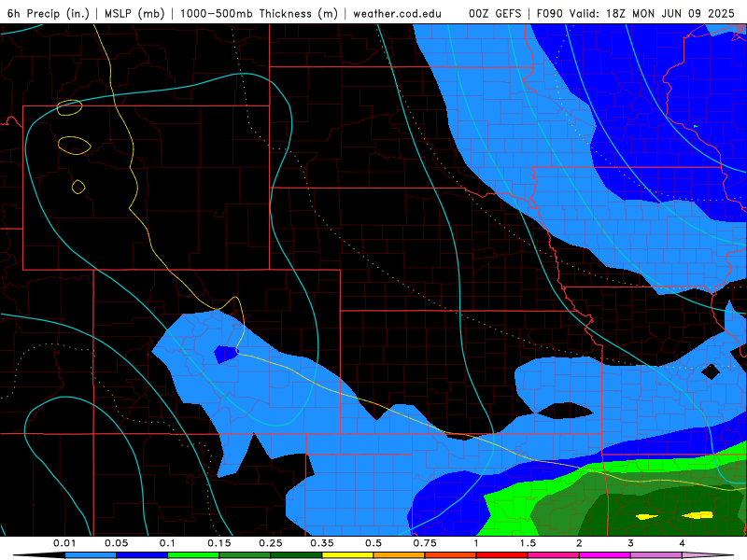Select the dark blue 0.05-0.1 legend swatch

click(x=142, y=555)
